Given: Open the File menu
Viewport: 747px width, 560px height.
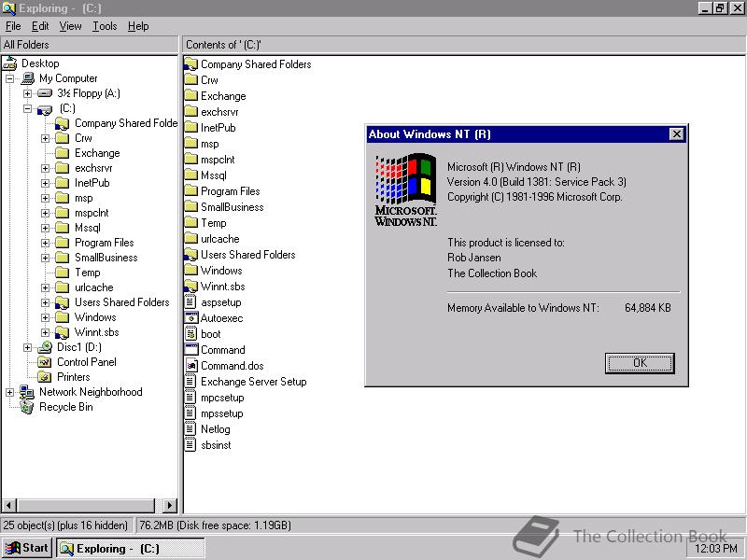Looking at the screenshot, I should pyautogui.click(x=13, y=26).
